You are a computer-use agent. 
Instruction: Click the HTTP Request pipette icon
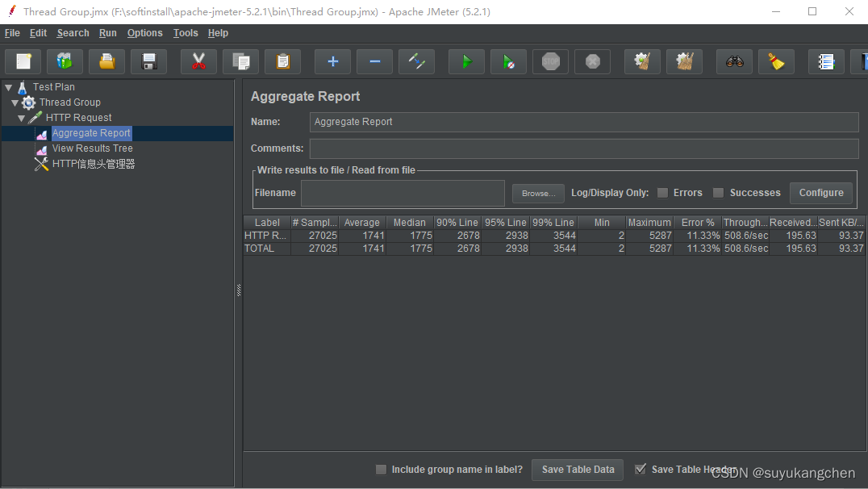tap(35, 117)
